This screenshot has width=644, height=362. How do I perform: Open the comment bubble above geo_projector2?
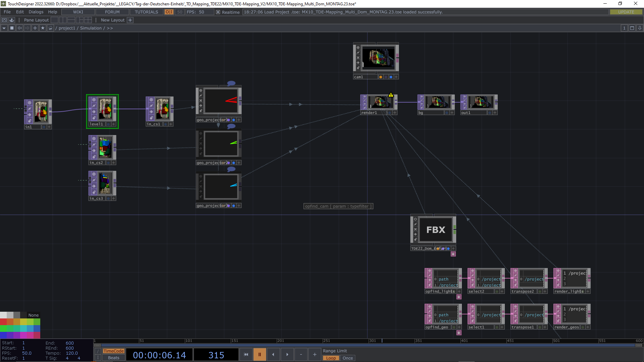231,126
